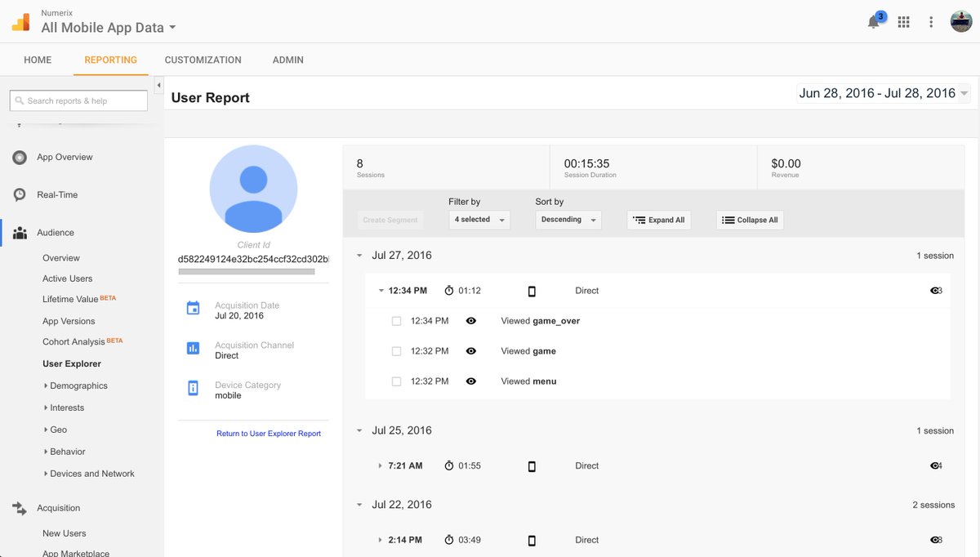980x557 pixels.
Task: Open the date range picker
Action: [884, 93]
